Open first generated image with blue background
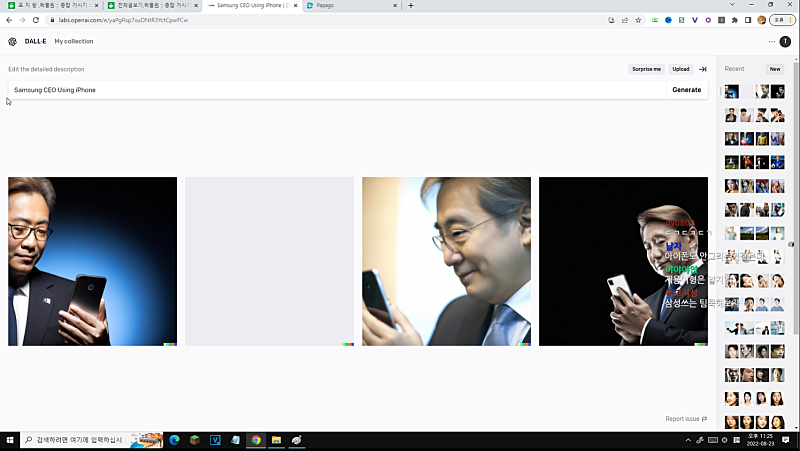The image size is (800, 451). pyautogui.click(x=92, y=261)
